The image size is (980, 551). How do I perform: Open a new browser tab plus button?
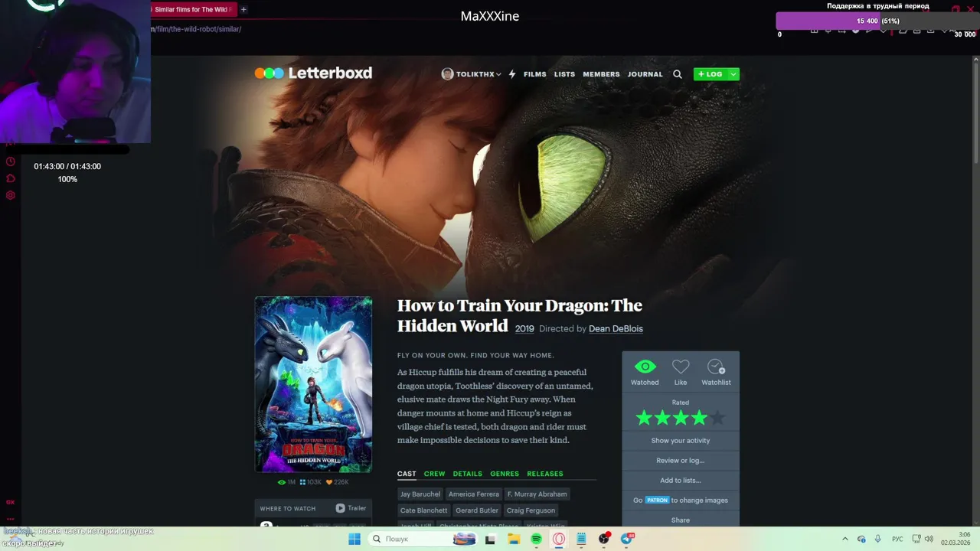tap(243, 10)
